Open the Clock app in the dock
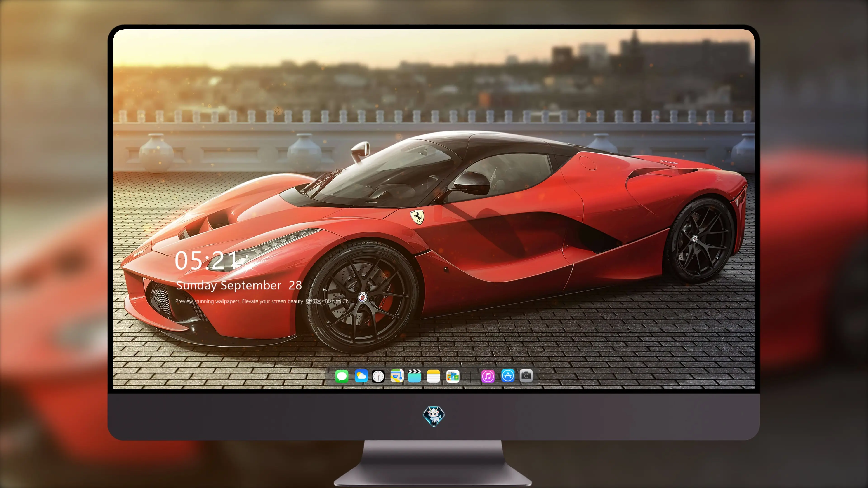The width and height of the screenshot is (868, 488). coord(378,376)
